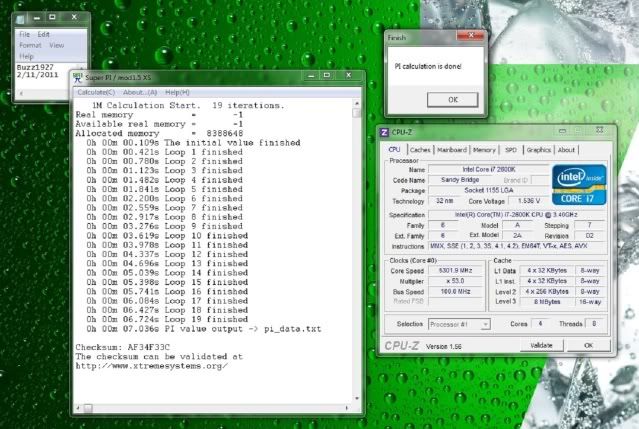Maximize the Super PI window
This screenshot has height=429, width=639.
(327, 75)
